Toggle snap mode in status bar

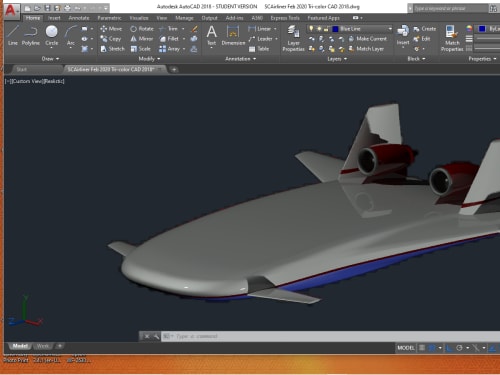(x=432, y=348)
